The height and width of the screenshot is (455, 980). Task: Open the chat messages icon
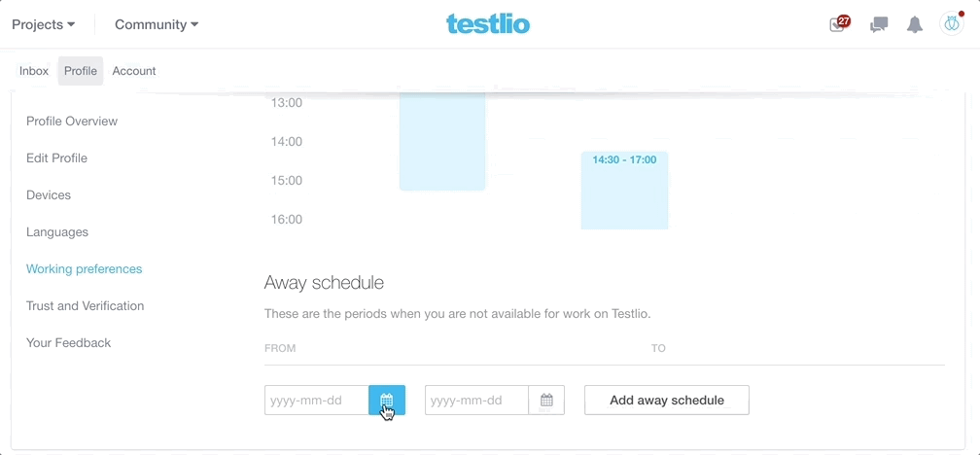[879, 24]
